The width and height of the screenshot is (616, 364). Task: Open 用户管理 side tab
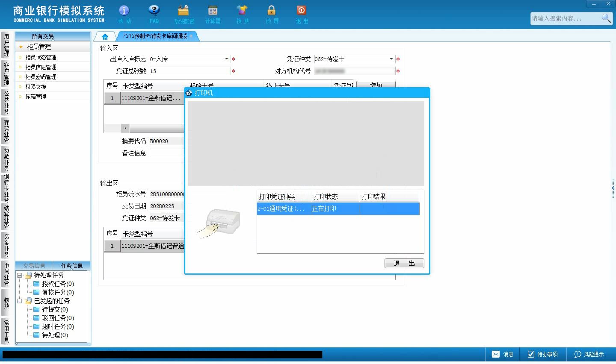click(6, 45)
